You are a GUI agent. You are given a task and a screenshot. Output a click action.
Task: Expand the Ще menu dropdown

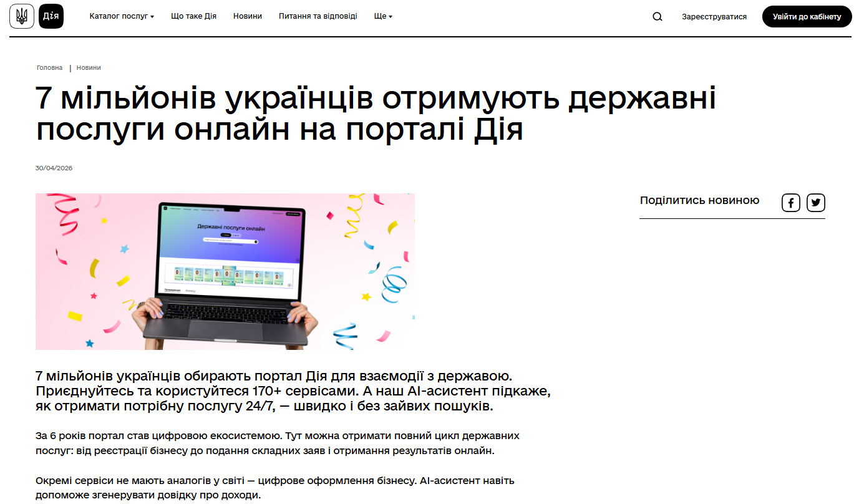383,16
